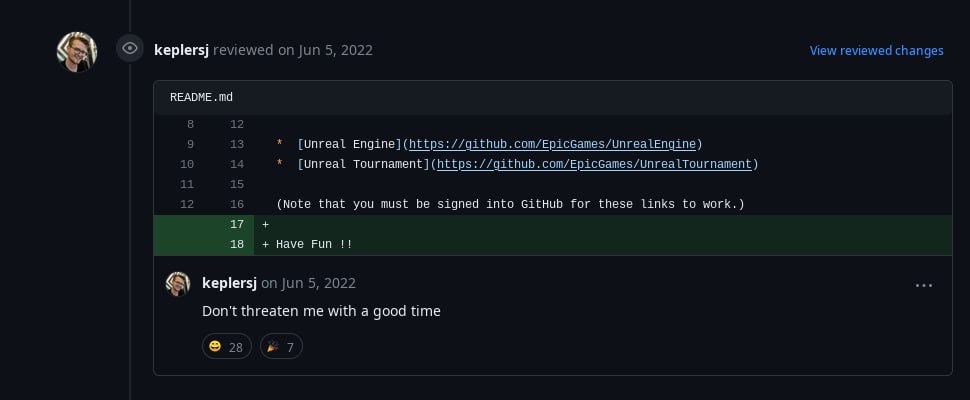The width and height of the screenshot is (970, 400).
Task: Click the eye review icon
Action: pyautogui.click(x=130, y=48)
